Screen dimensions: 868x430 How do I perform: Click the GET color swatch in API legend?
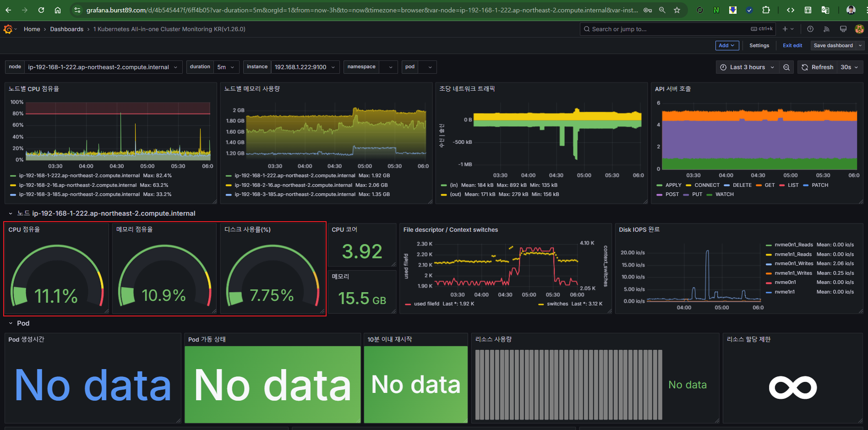click(x=759, y=185)
